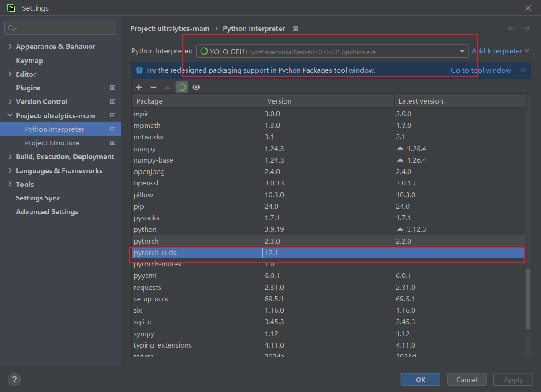Viewport: 541px width, 392px height.
Task: Click project-level icon beside Version Control
Action: (112, 101)
